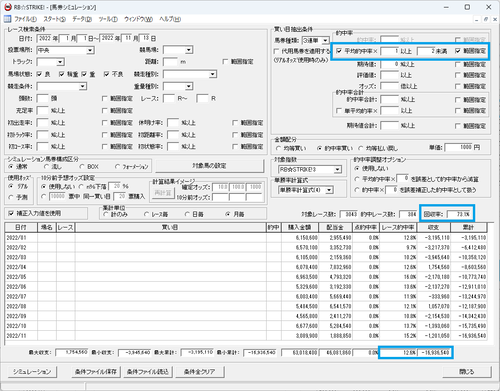Uncheck the 良 track condition checkbox
This screenshot has width=500, height=391.
tap(39, 74)
